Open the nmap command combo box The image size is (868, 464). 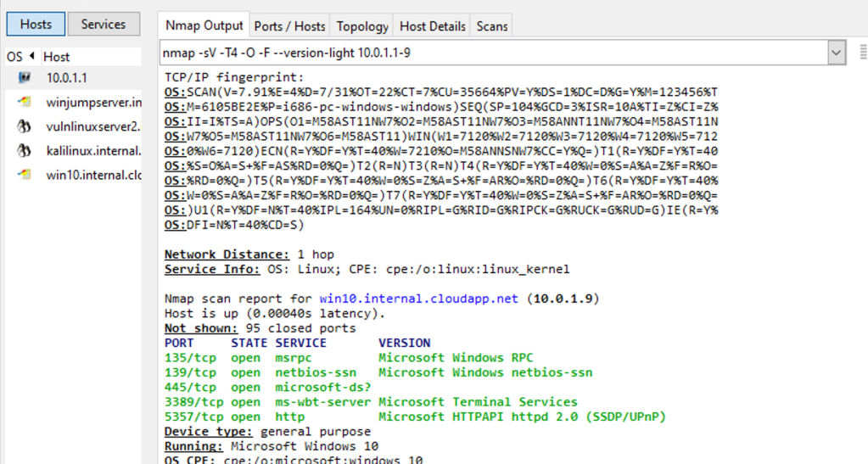click(492, 54)
